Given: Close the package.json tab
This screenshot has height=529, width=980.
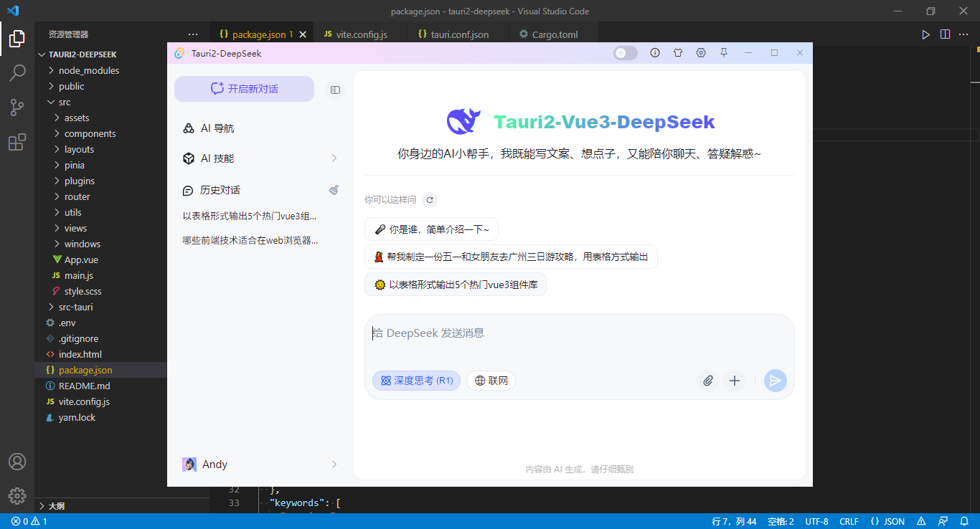Looking at the screenshot, I should [x=303, y=34].
